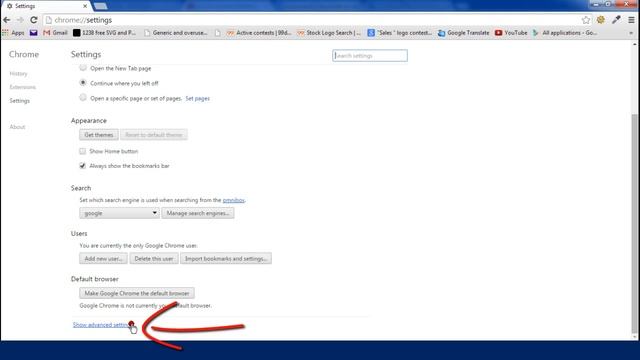Open the 'Active contests' bookmark
Viewport: 640px width, 360px height.
tap(259, 33)
